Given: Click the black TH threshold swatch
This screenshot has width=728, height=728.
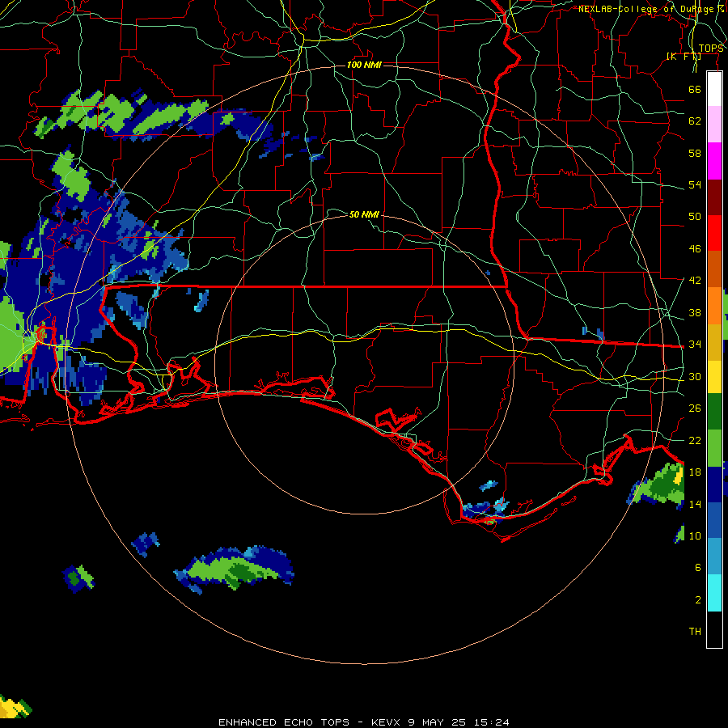Looking at the screenshot, I should click(x=714, y=629).
